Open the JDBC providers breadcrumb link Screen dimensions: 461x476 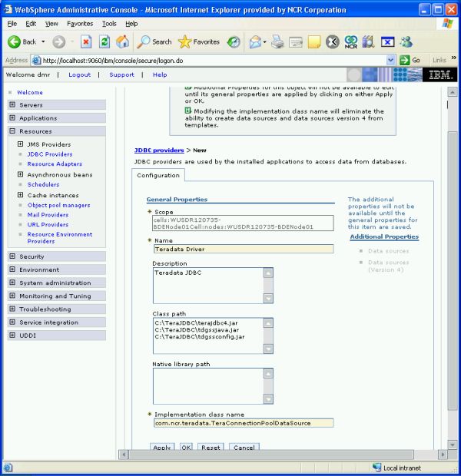coord(159,150)
